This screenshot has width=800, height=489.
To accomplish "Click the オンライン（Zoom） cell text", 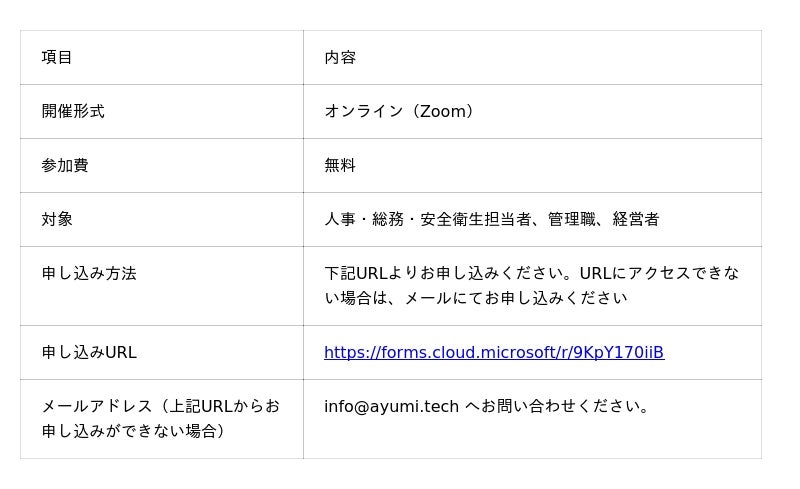I will click(398, 111).
